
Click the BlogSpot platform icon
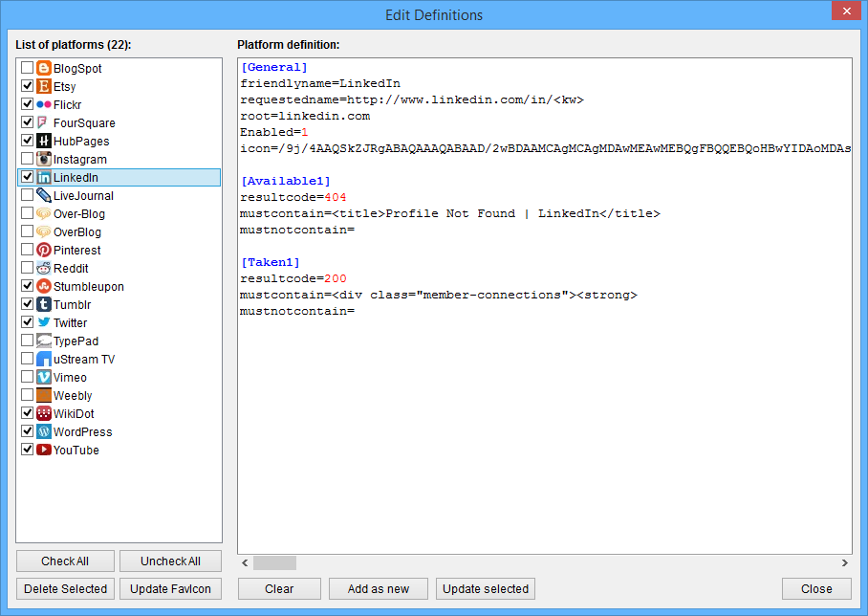pyautogui.click(x=43, y=69)
